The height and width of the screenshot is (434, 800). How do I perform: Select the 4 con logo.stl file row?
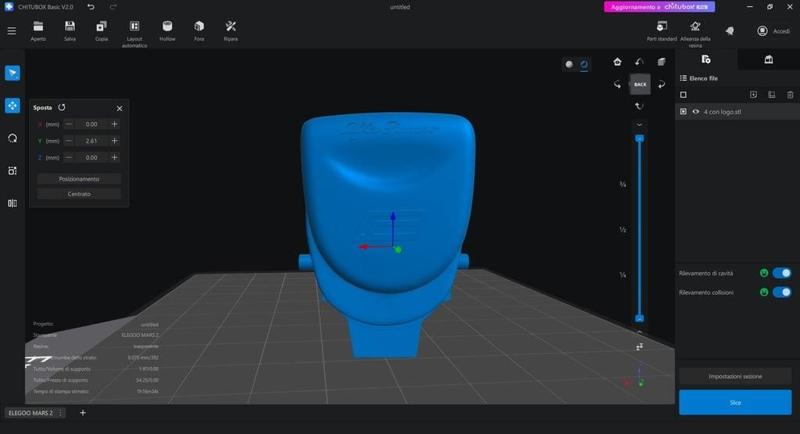point(738,112)
